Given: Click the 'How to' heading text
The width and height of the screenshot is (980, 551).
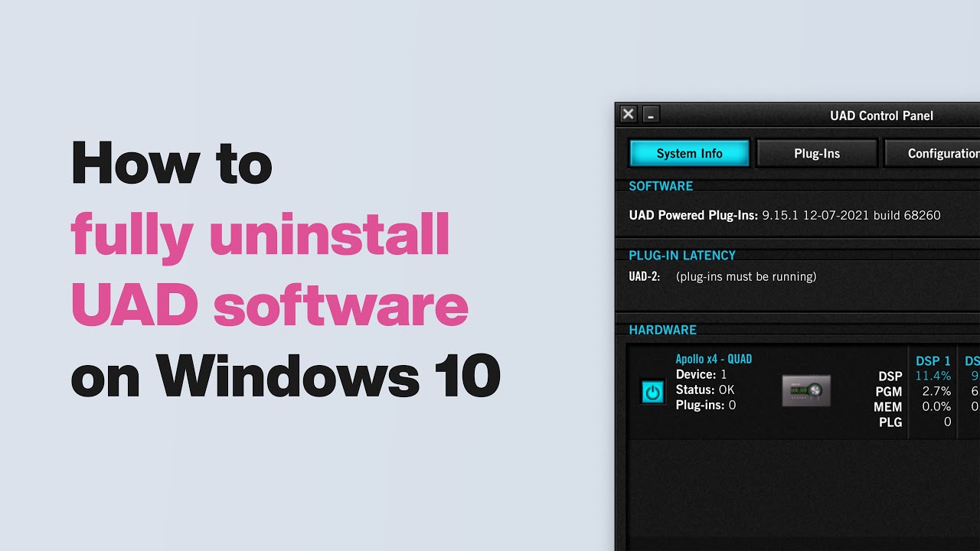Looking at the screenshot, I should point(171,163).
